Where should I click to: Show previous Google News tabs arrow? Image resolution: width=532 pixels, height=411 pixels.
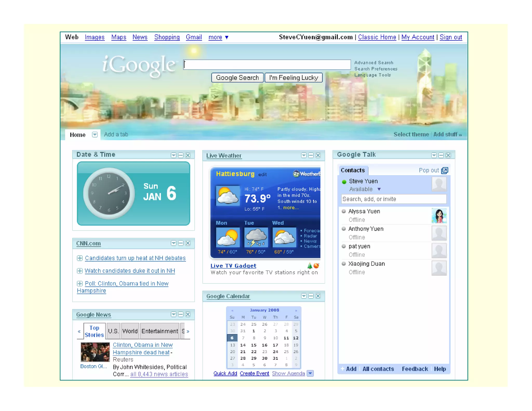click(79, 332)
